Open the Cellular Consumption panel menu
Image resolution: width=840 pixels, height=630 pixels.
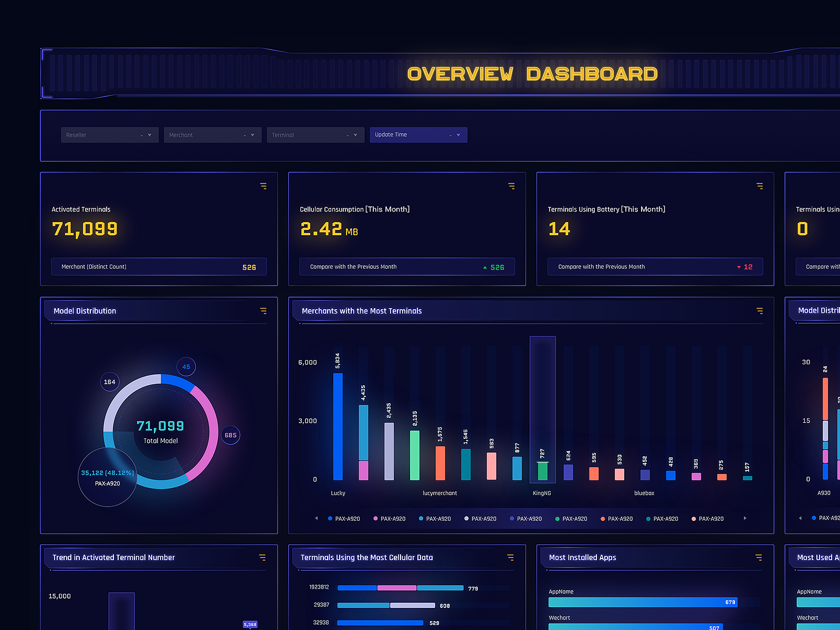tap(511, 186)
